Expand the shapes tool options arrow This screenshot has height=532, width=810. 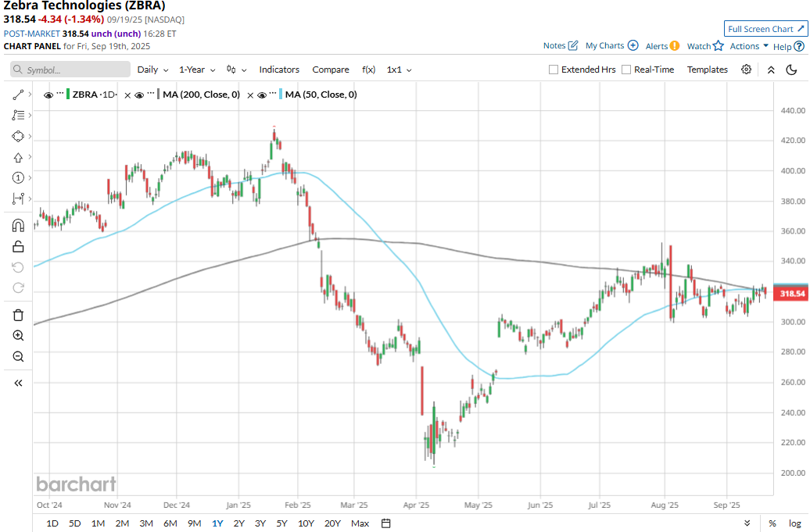(30, 136)
